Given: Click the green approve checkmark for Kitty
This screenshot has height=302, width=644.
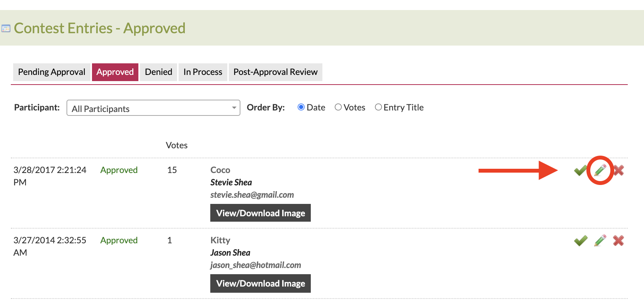Looking at the screenshot, I should click(x=581, y=241).
